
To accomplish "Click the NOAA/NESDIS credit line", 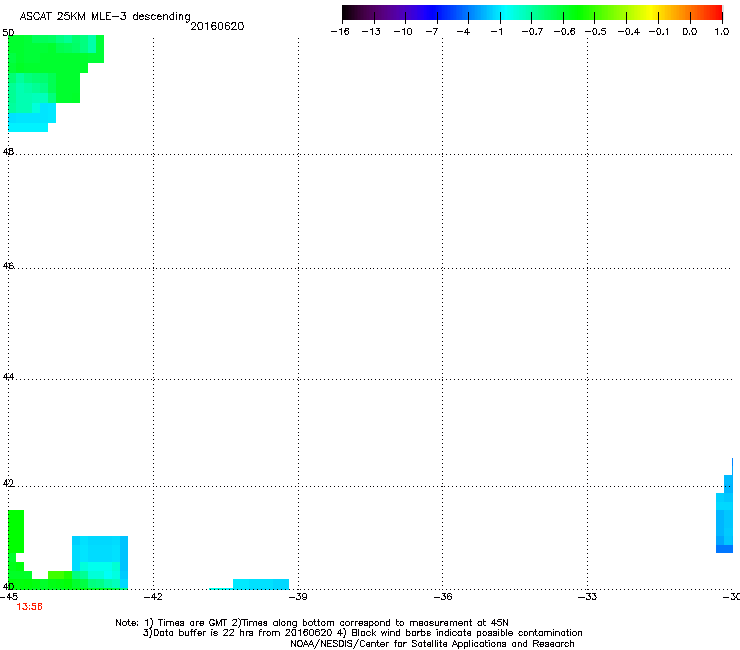I will [x=432, y=644].
